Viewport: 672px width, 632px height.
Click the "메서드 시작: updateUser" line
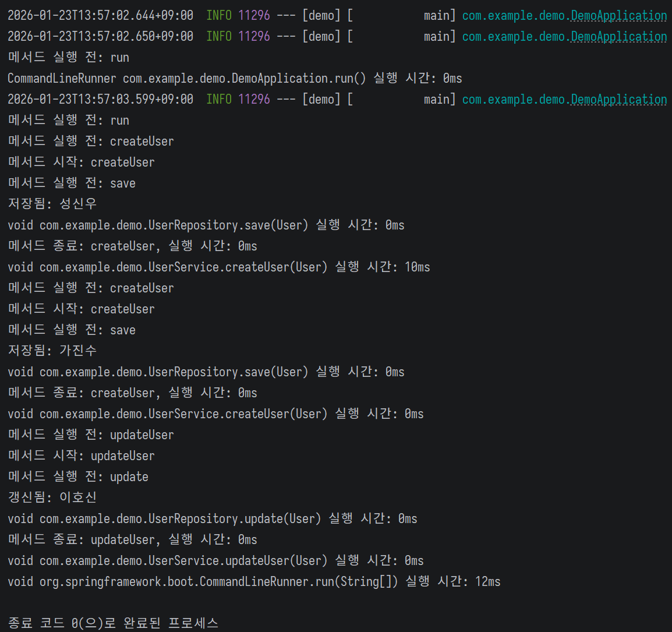82,456
